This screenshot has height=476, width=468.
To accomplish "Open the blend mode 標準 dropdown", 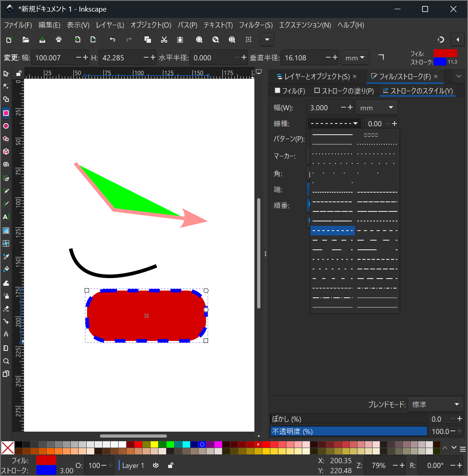I will (x=435, y=404).
